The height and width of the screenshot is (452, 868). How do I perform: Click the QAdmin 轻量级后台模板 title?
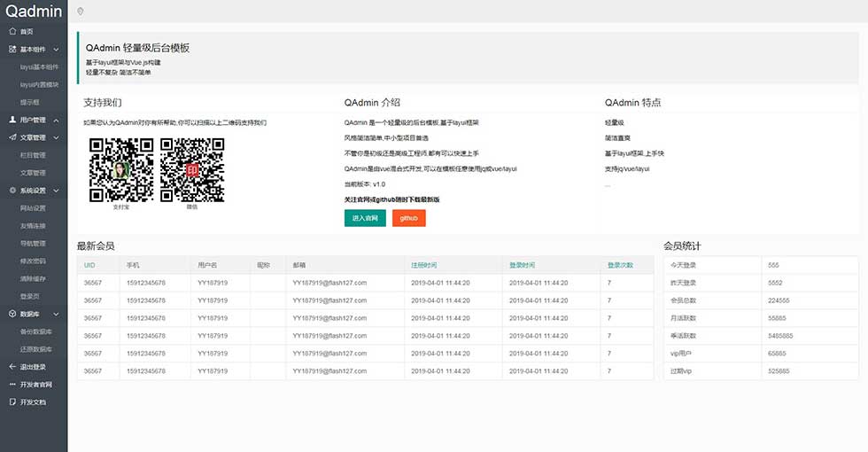point(137,48)
